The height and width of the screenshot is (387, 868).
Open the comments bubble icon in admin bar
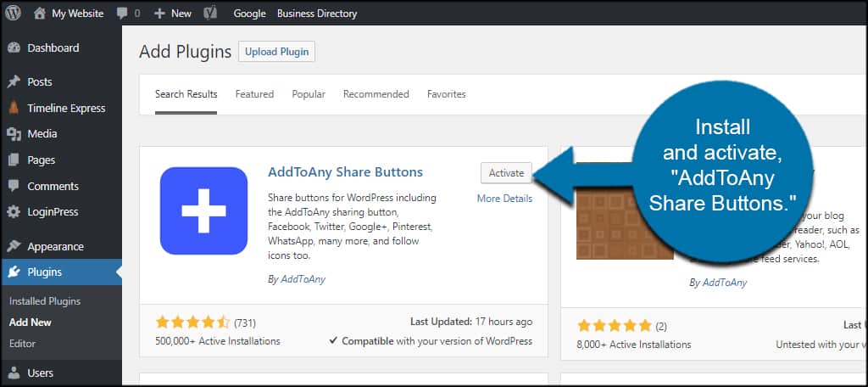click(122, 14)
